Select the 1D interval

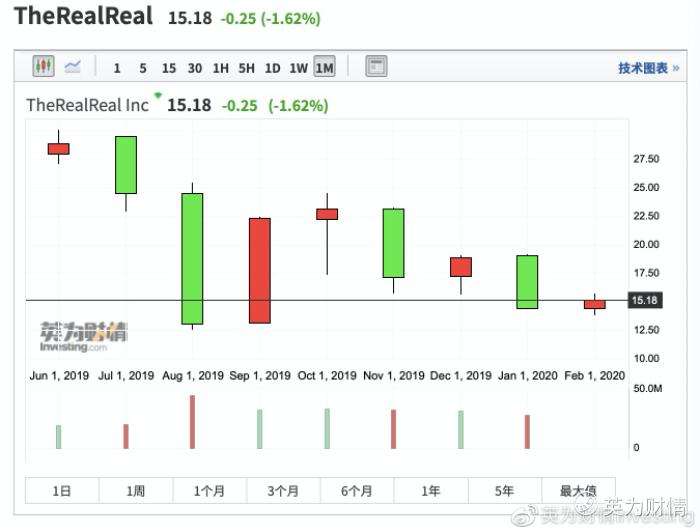click(x=272, y=68)
